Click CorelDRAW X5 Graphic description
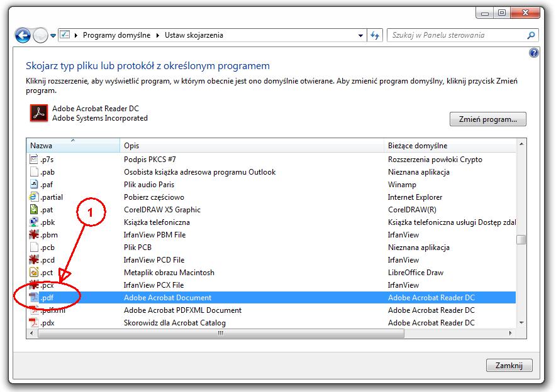Image resolution: width=556 pixels, height=392 pixels. click(162, 210)
